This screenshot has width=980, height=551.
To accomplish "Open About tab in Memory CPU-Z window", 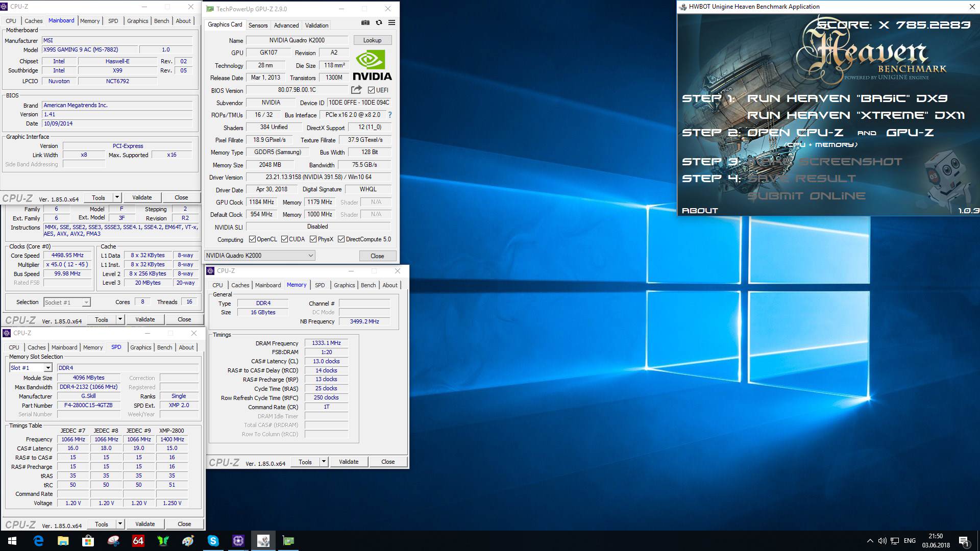I will (390, 285).
